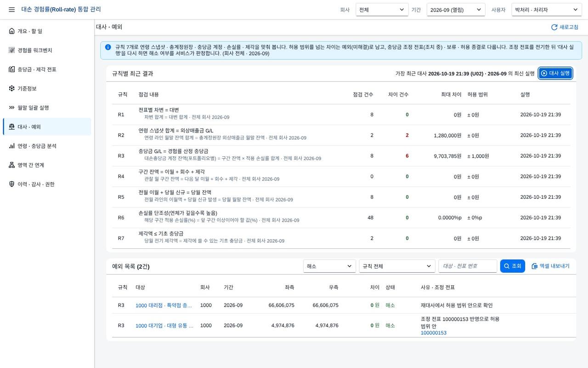Select rule row R2 연령 스냅샷 합계

click(x=341, y=135)
